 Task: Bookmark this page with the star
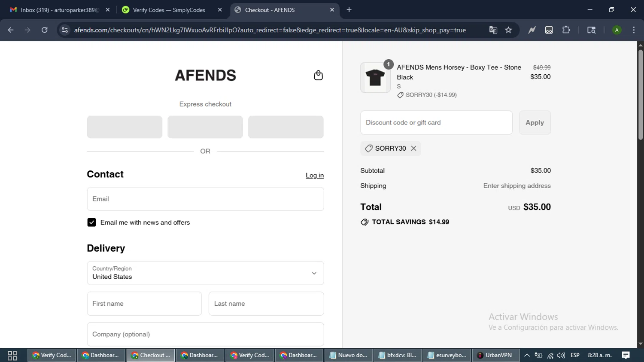click(x=509, y=30)
